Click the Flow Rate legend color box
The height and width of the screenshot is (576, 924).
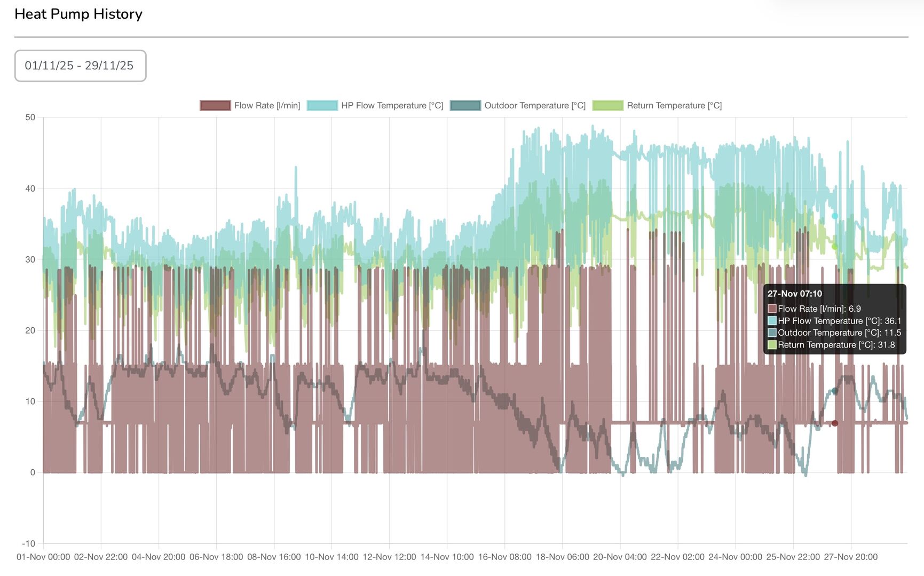pyautogui.click(x=215, y=106)
